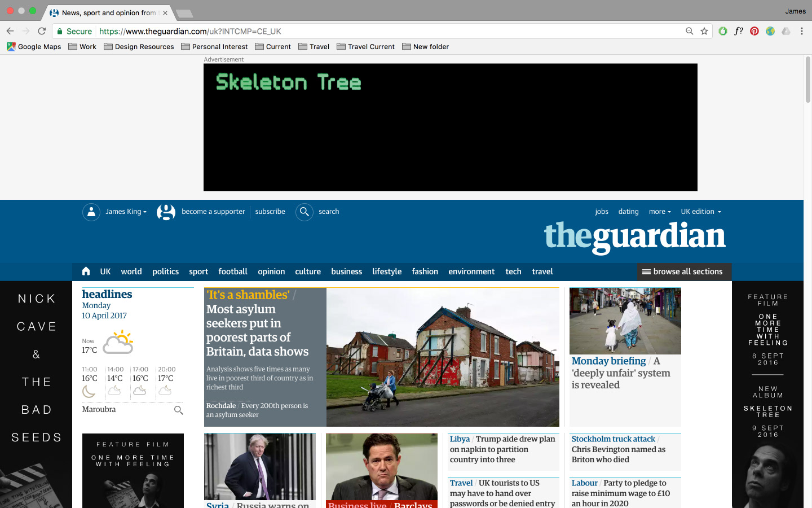Open the Monday briefing article

click(621, 373)
